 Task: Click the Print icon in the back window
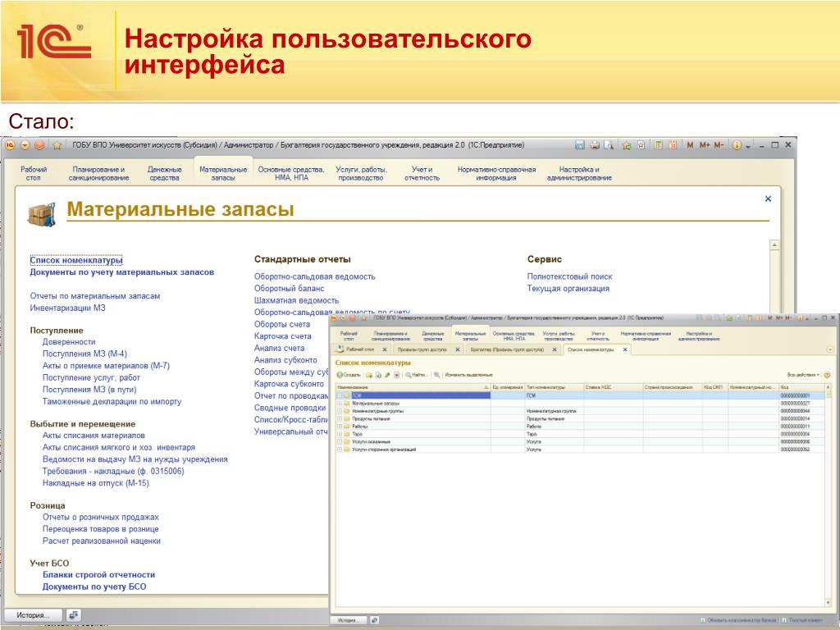(595, 145)
